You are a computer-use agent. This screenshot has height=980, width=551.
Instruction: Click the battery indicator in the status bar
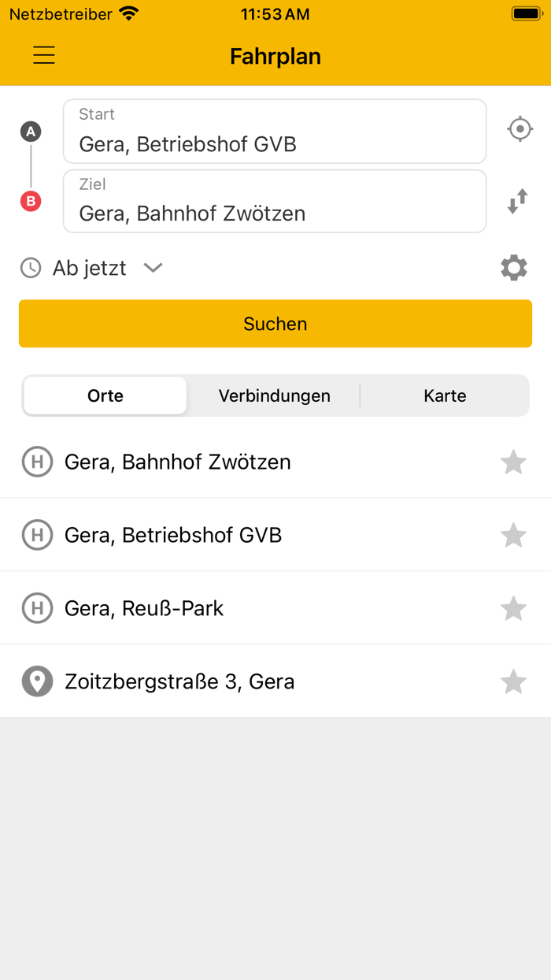point(526,13)
